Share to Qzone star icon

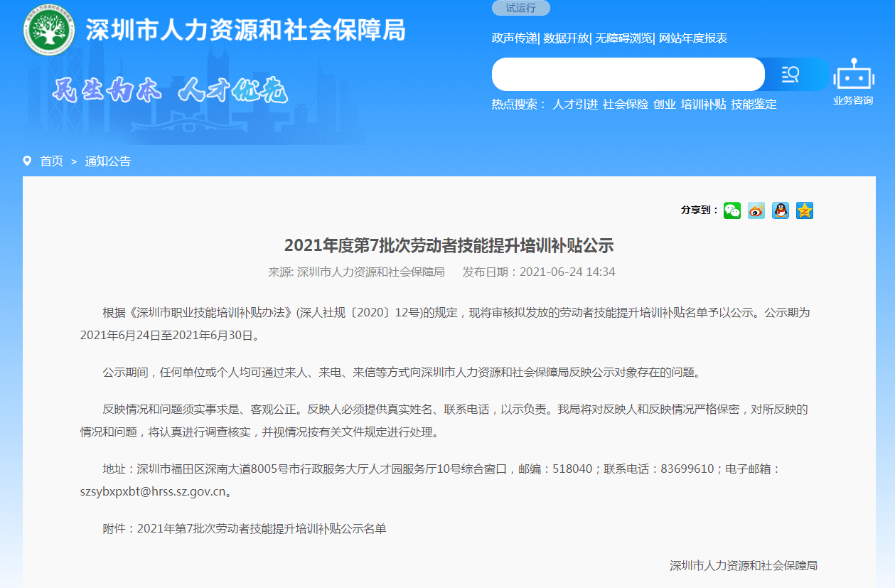click(x=805, y=210)
